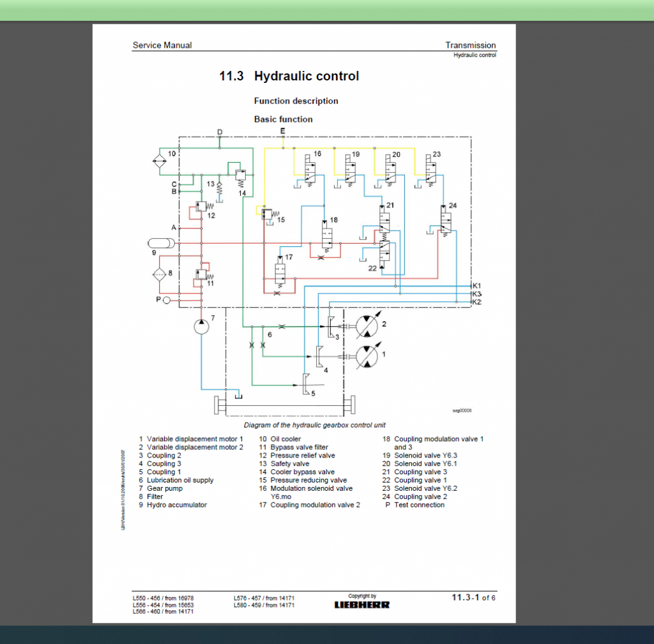
Task: Select variable displacement motor 2 symbol
Action: tap(367, 325)
